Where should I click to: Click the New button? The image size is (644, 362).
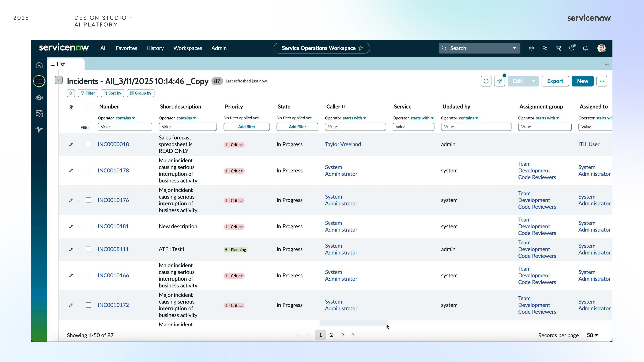[582, 81]
